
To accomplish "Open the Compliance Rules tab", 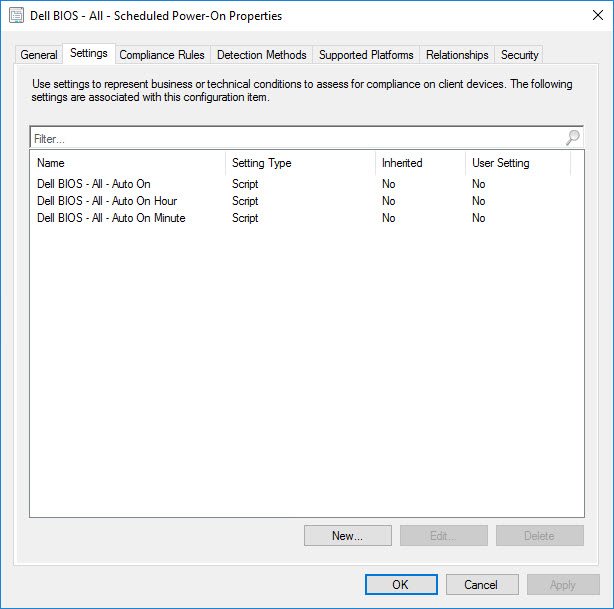I will pyautogui.click(x=162, y=55).
